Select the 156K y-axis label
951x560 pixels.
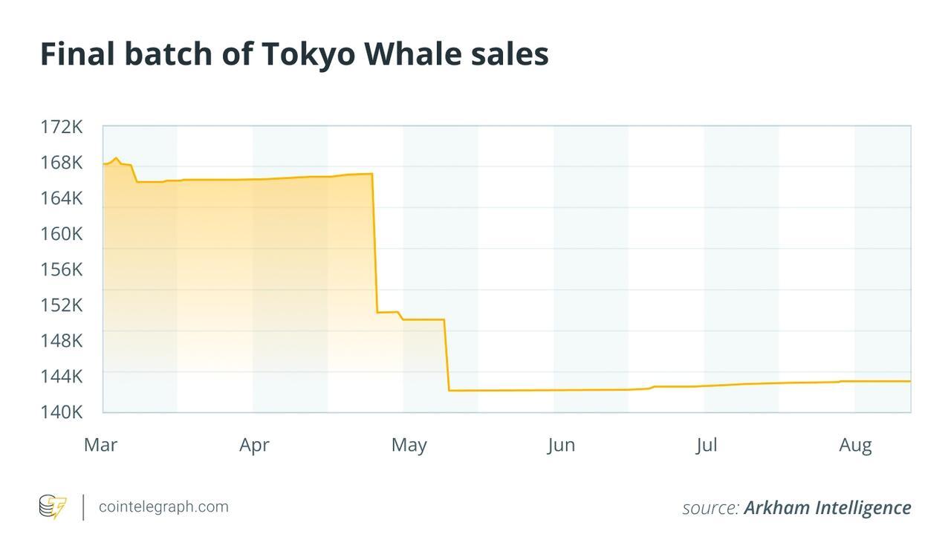[x=61, y=270]
